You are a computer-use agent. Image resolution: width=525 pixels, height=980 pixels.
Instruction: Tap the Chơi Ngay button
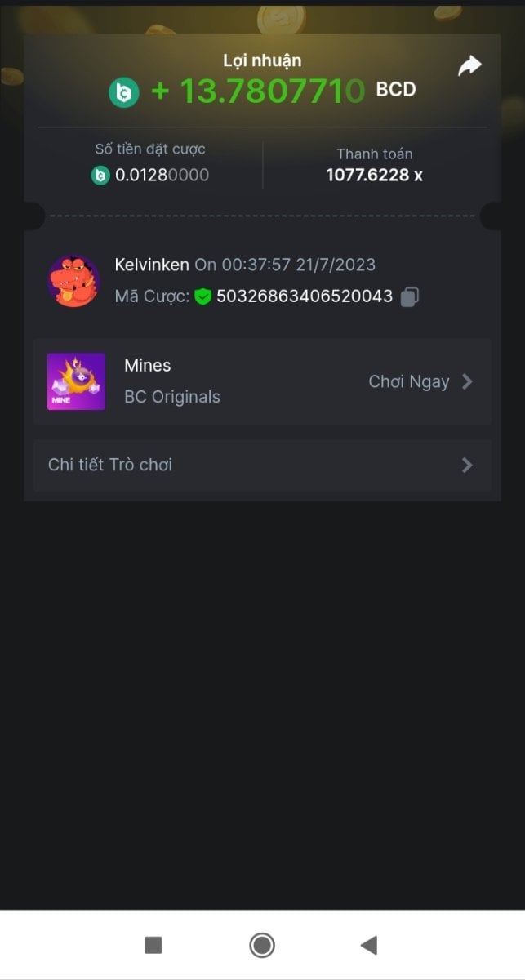[409, 381]
